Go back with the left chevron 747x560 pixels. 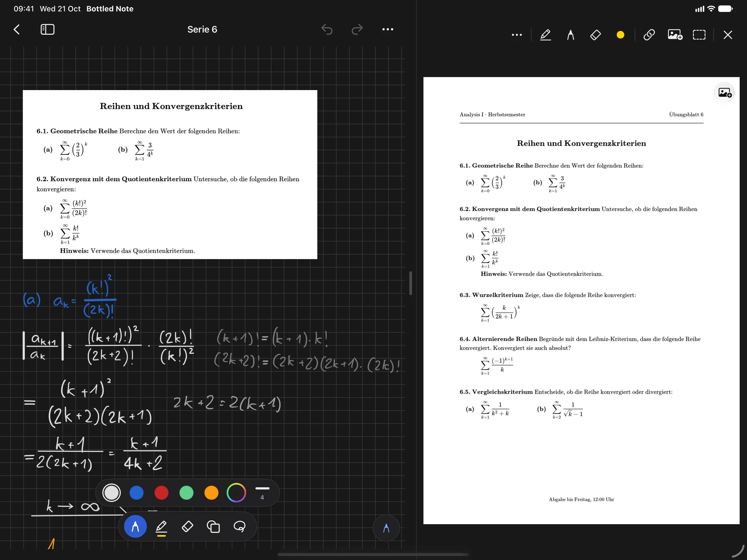[x=17, y=30]
